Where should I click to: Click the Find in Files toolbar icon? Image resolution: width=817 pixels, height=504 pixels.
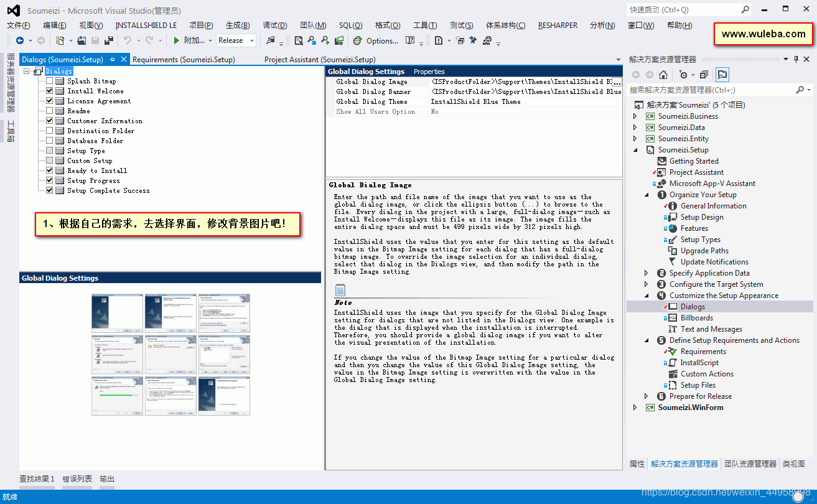[299, 40]
